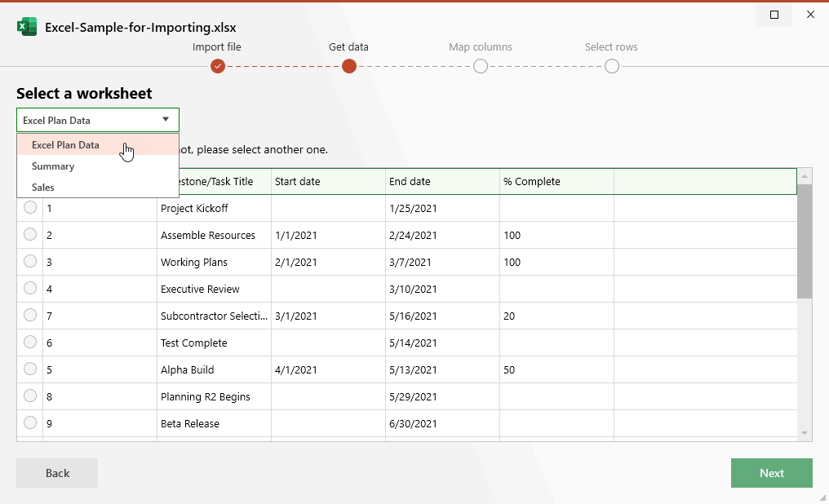This screenshot has height=504, width=829.
Task: Select the radio button beside Alpha Build
Action: (x=30, y=369)
